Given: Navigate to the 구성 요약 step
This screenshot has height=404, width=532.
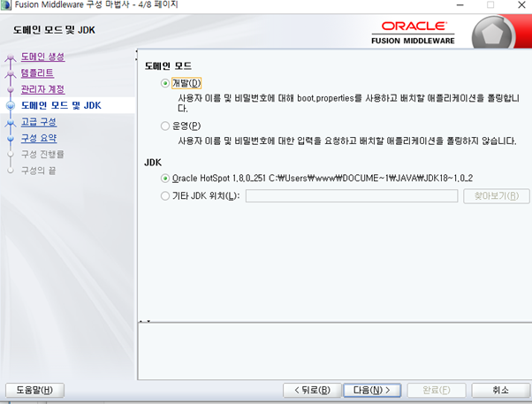Looking at the screenshot, I should coord(39,138).
